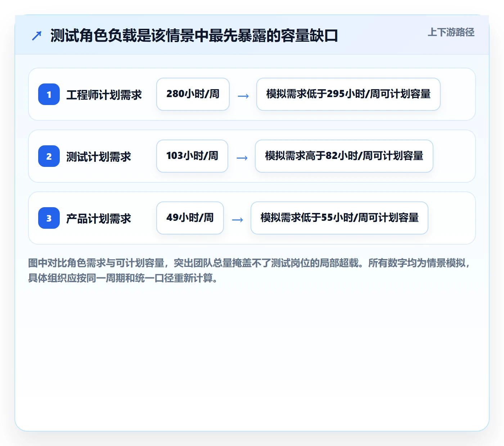The image size is (504, 446).
Task: Select the 工程师计划需求 label
Action: 104,95
